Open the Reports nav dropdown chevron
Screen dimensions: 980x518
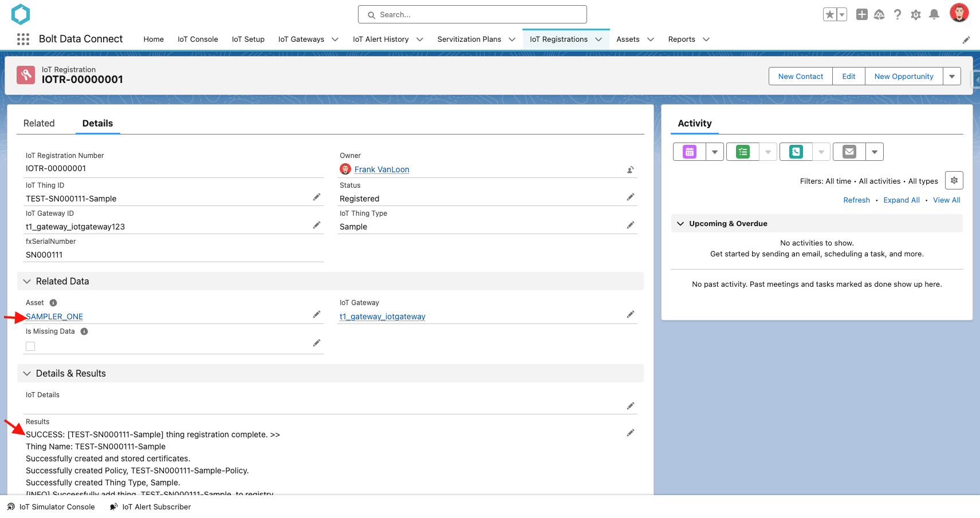pos(706,39)
